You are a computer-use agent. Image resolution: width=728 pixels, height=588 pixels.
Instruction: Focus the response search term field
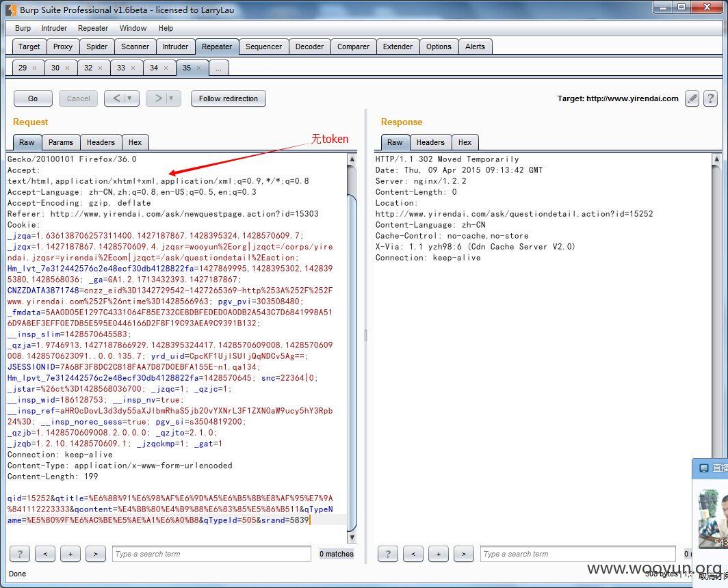(578, 554)
